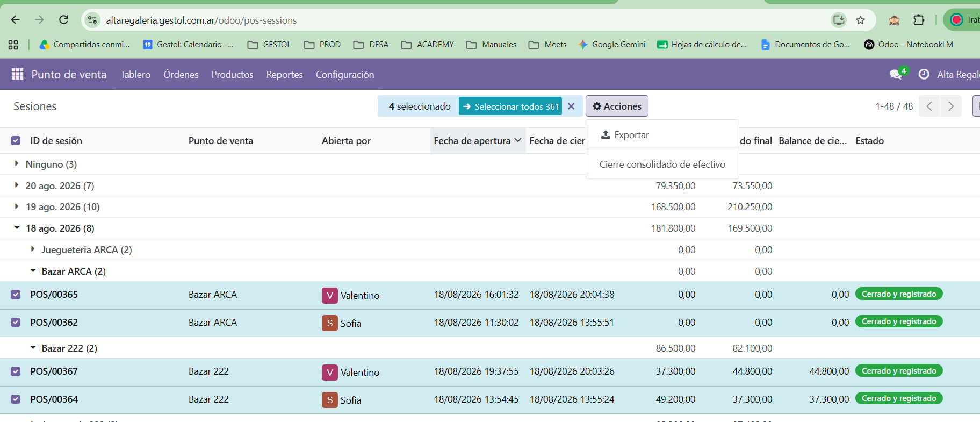
Task: Click the address bar URL
Action: [x=201, y=20]
